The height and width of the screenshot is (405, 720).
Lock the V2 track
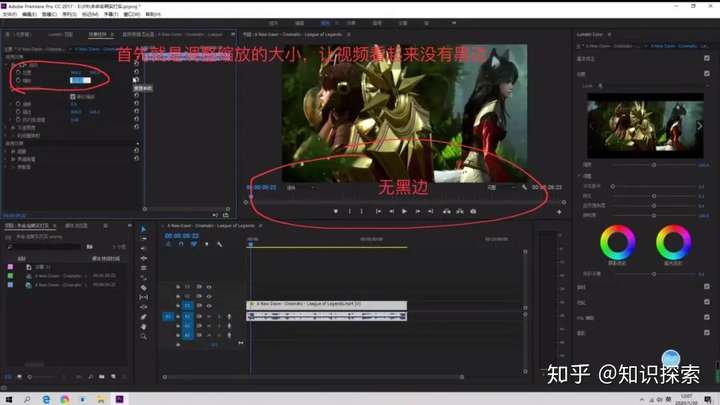click(178, 296)
